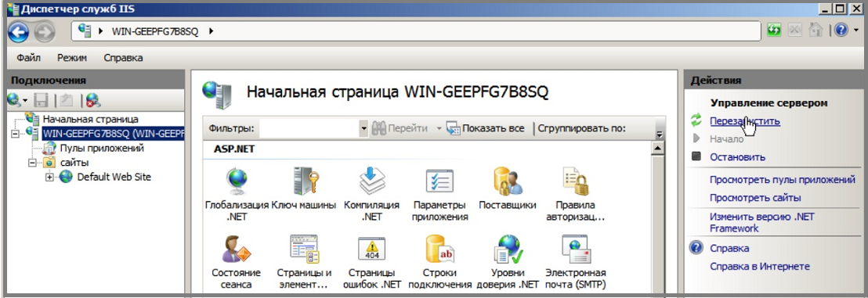Expand the arrow after WIN-GEEPFG7B8SQ in address bar
This screenshot has height=298, width=868.
tap(211, 31)
